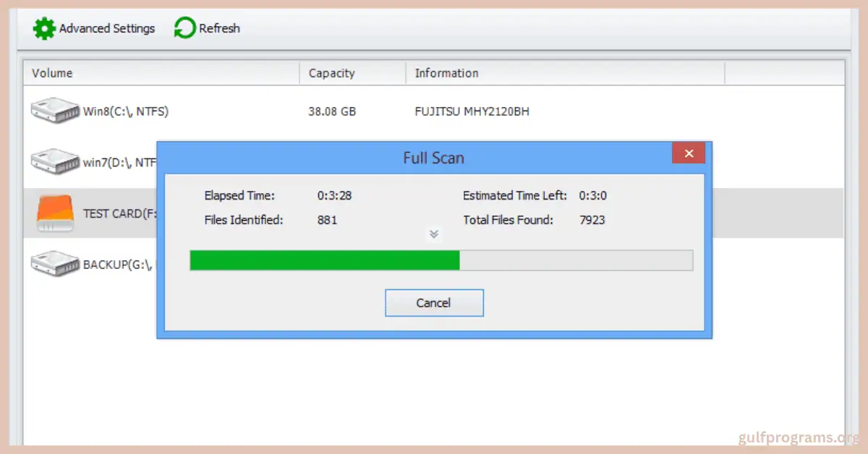Click the Capacity column header

332,73
